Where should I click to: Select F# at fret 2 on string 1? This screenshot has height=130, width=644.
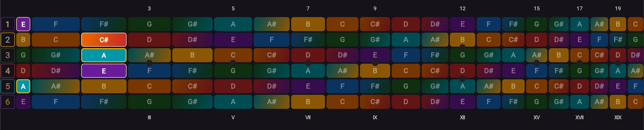coord(104,24)
